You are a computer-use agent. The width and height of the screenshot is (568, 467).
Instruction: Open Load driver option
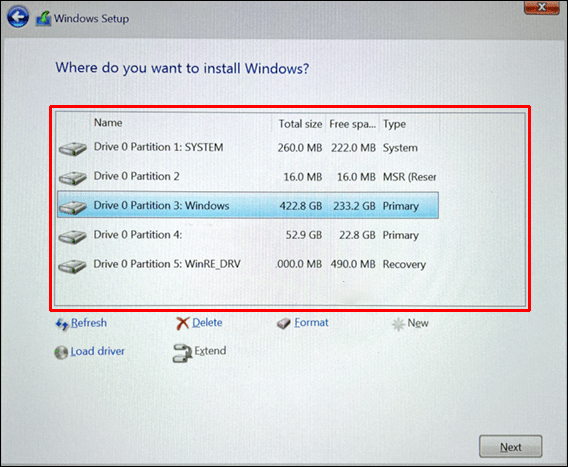[x=97, y=351]
